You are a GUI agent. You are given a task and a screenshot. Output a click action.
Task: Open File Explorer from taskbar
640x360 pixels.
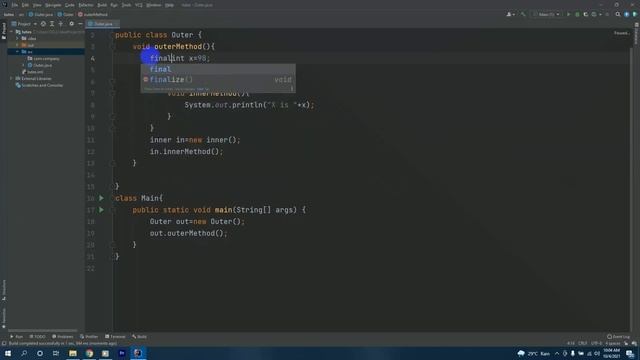pyautogui.click(x=73, y=353)
